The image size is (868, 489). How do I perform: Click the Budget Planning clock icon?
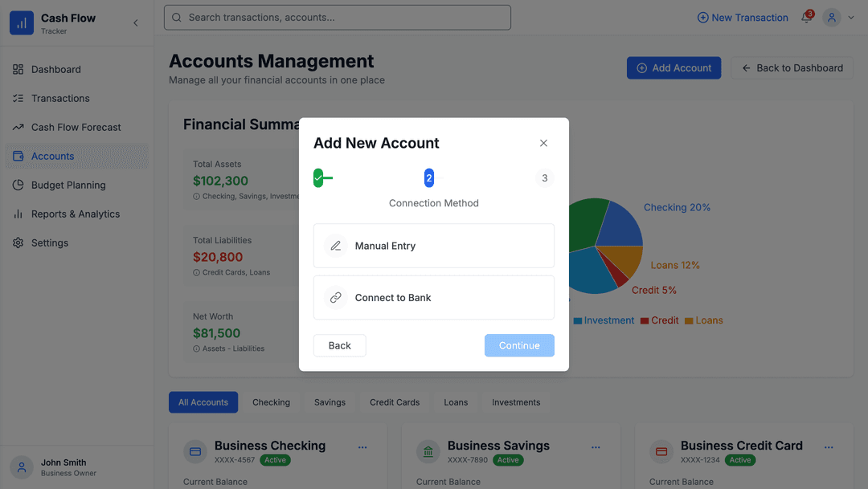click(x=18, y=185)
